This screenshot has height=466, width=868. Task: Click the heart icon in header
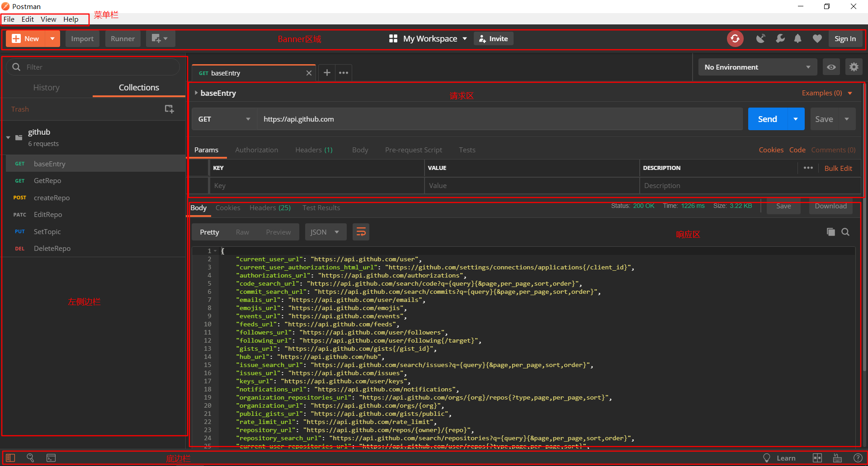pos(817,39)
